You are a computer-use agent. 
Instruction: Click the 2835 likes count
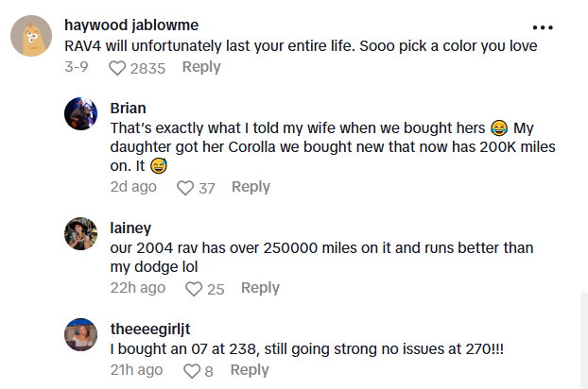coord(147,68)
